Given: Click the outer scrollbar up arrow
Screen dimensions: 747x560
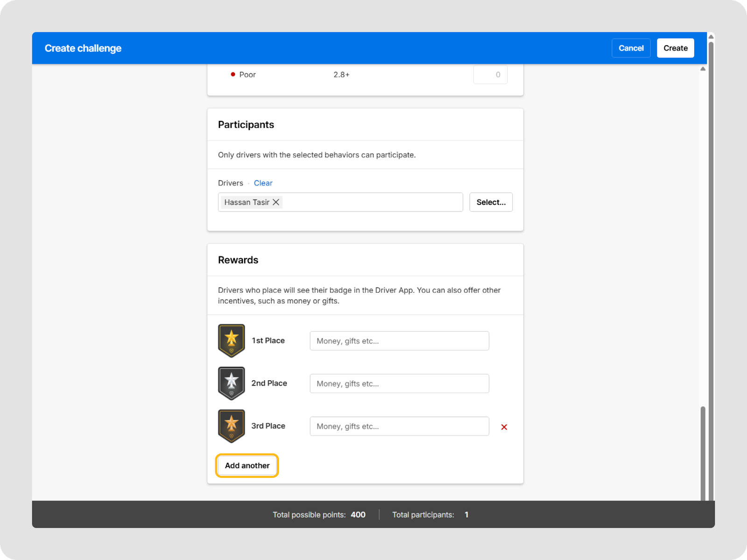Looking at the screenshot, I should (x=711, y=37).
